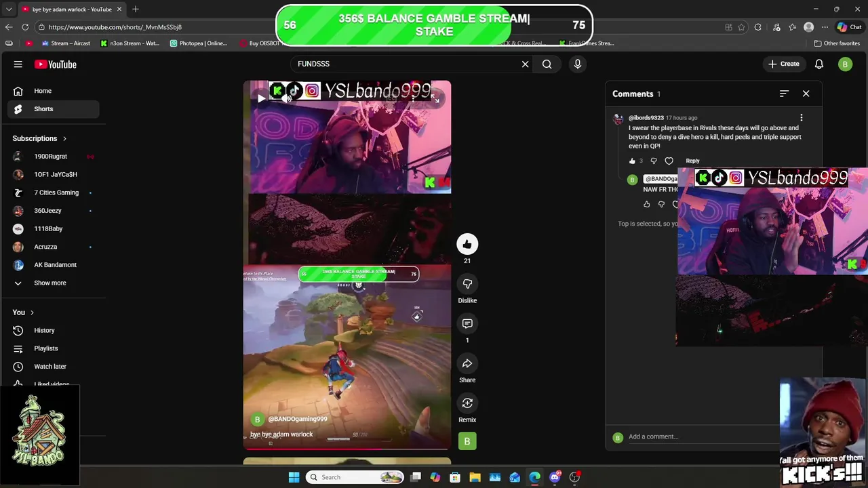Like the @ibords9323 comment
868x488 pixels.
tap(632, 161)
